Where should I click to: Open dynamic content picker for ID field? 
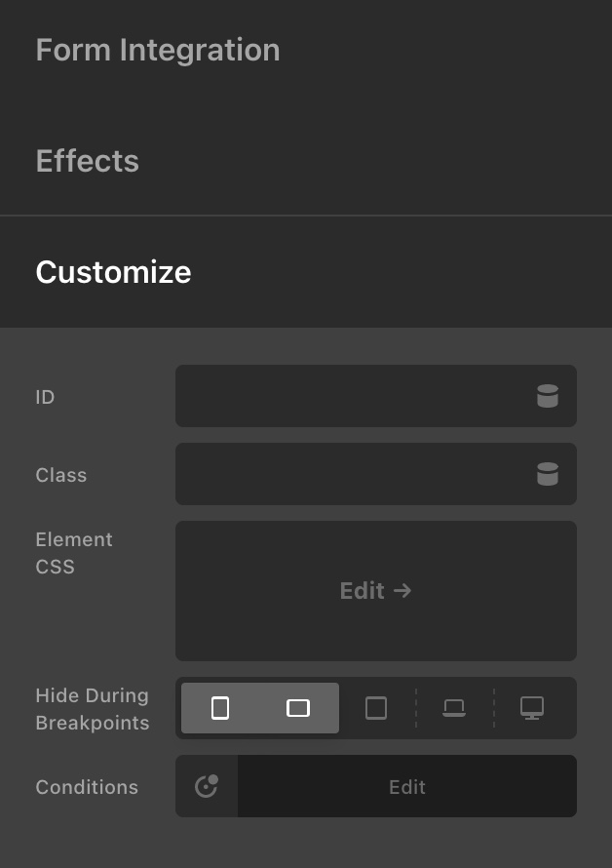pyautogui.click(x=548, y=396)
